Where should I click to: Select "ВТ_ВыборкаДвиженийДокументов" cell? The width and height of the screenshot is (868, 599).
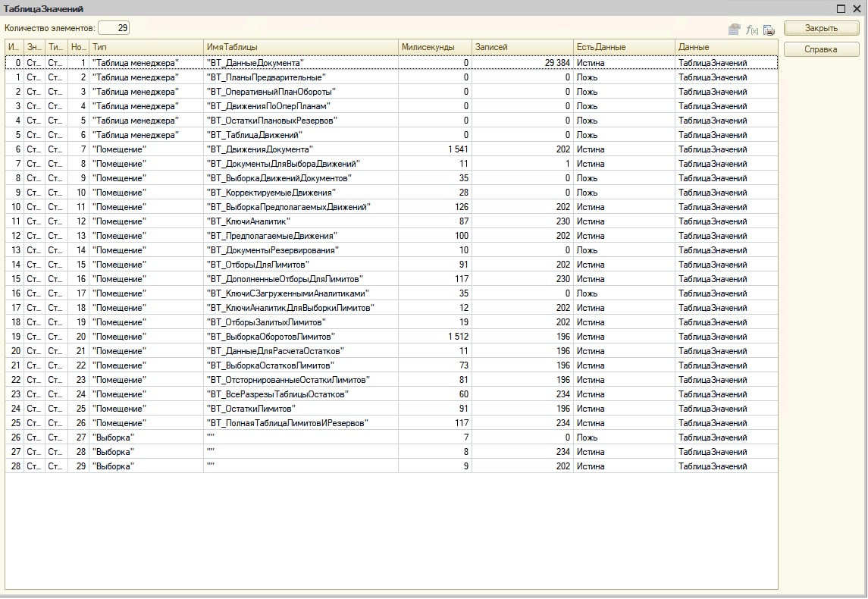(x=301, y=178)
